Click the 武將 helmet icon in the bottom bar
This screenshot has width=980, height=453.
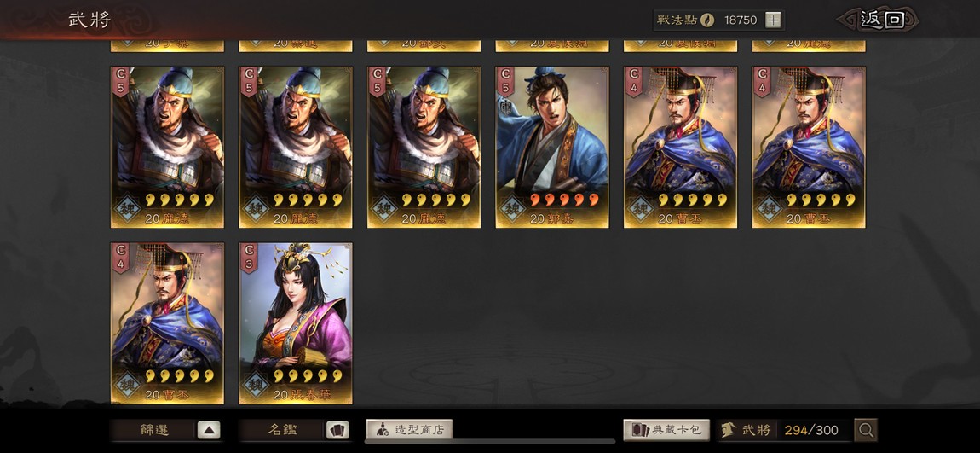pyautogui.click(x=729, y=430)
